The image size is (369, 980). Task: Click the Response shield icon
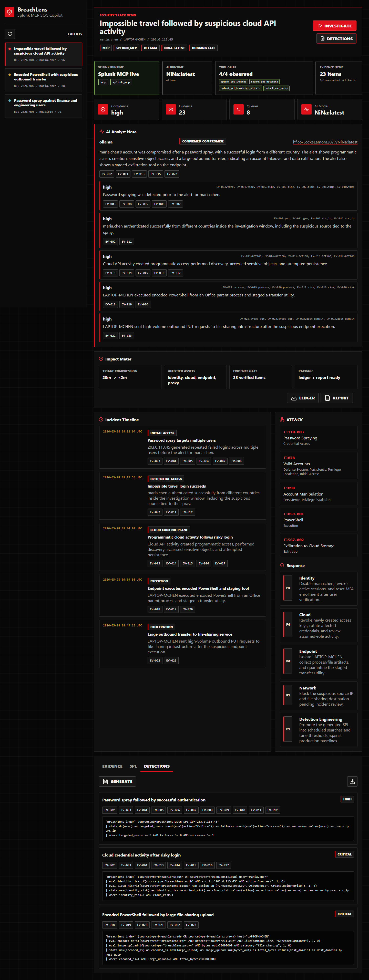pyautogui.click(x=282, y=566)
